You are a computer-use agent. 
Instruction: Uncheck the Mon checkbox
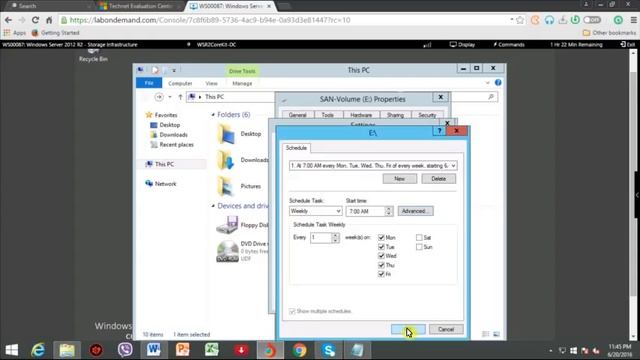381,238
